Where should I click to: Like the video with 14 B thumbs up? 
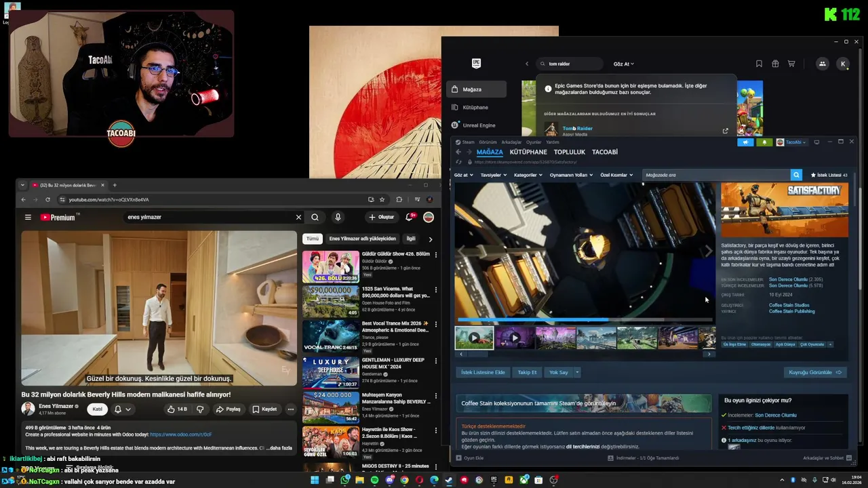pyautogui.click(x=177, y=409)
